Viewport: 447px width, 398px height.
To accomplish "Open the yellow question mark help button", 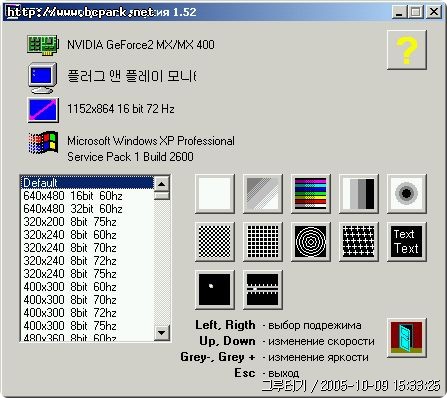I will click(x=407, y=50).
